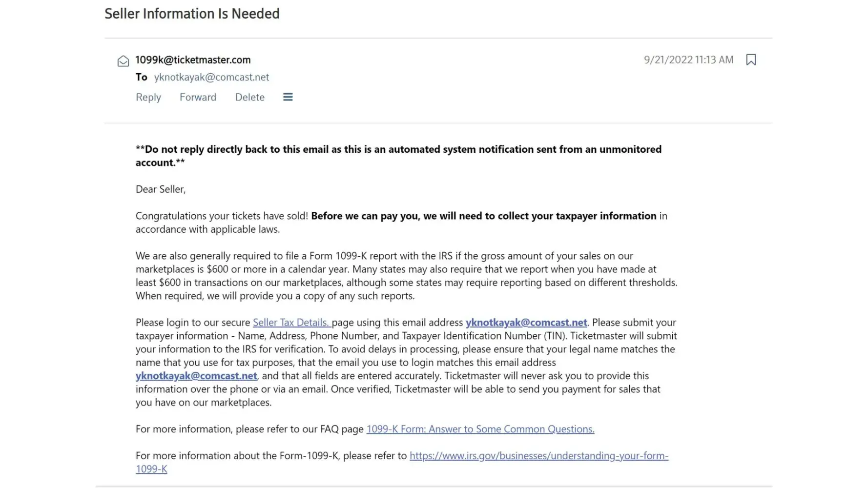This screenshot has height=488, width=868.
Task: Bookmark this email with the flag icon
Action: tap(751, 60)
